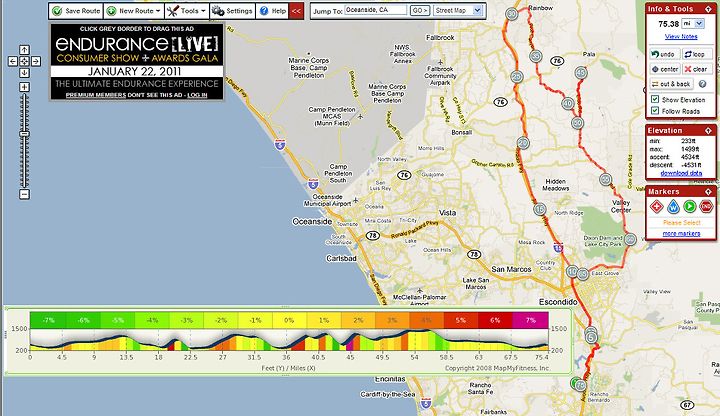Click the Escondido city label
The height and width of the screenshot is (416, 720).
558,302
